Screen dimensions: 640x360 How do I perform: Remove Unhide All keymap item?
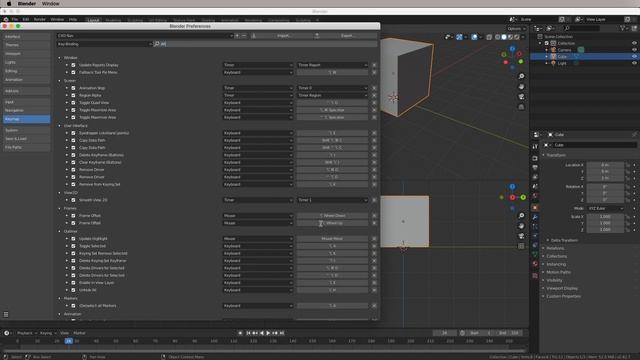point(374,290)
